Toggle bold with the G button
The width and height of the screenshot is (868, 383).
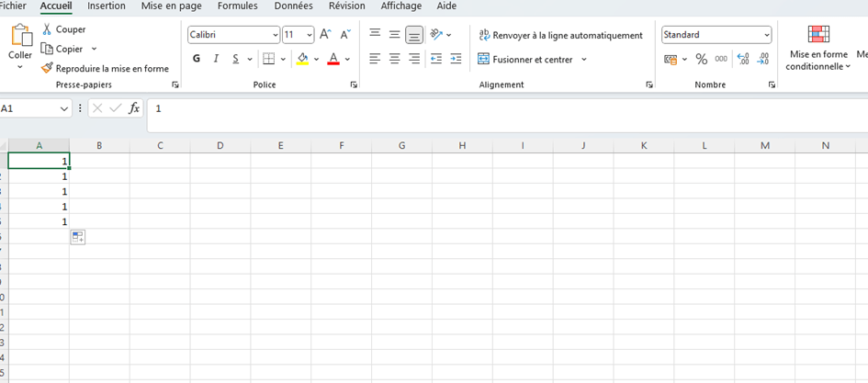[197, 59]
